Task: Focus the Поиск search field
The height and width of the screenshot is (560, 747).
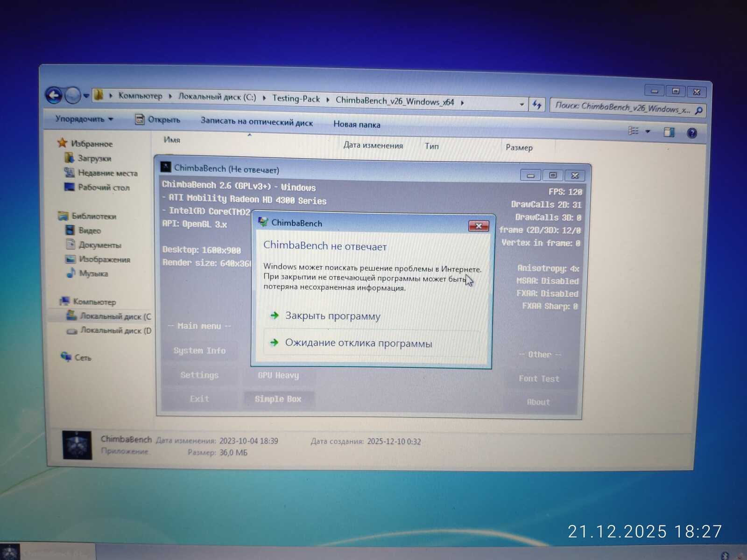Action: click(622, 108)
